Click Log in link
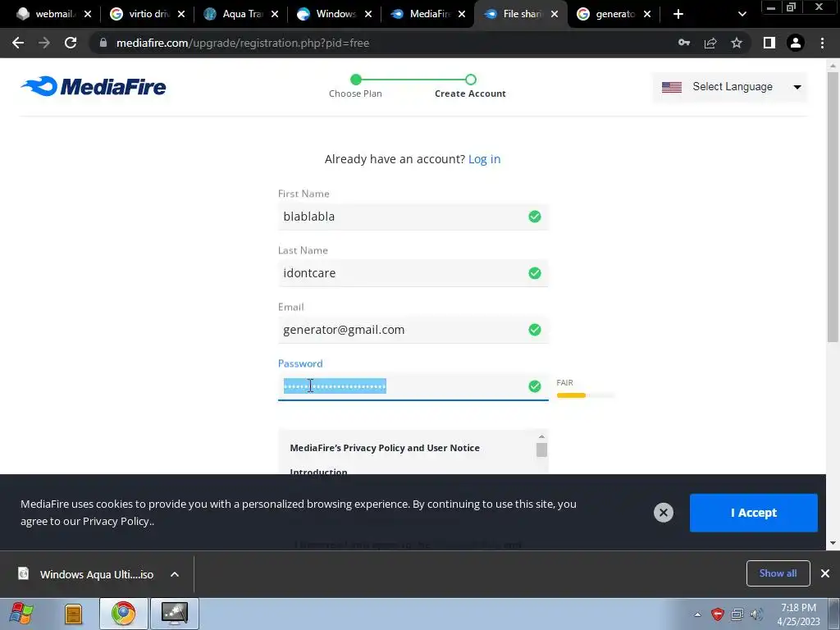 pyautogui.click(x=484, y=159)
